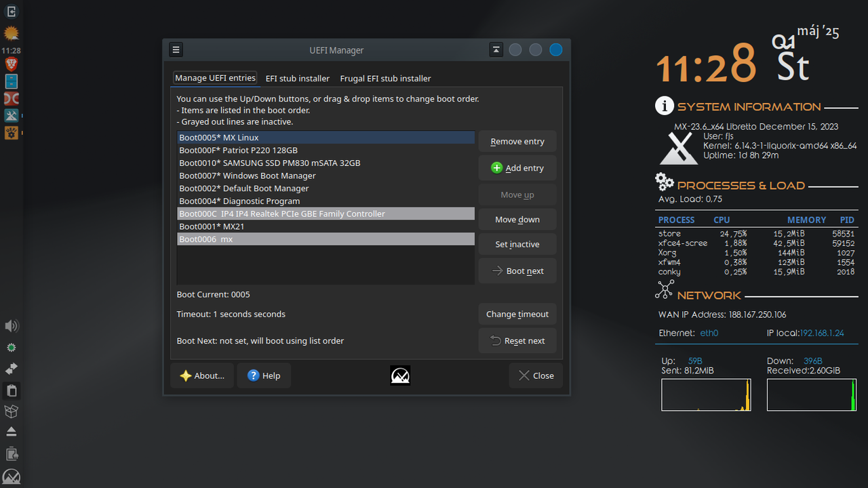Click the Boot next button
The height and width of the screenshot is (488, 868).
(x=517, y=270)
